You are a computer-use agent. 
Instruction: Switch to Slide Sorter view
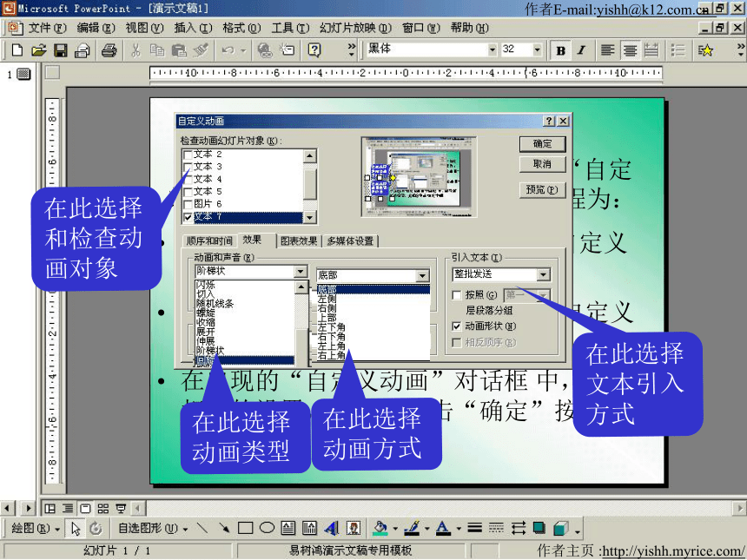(x=102, y=509)
